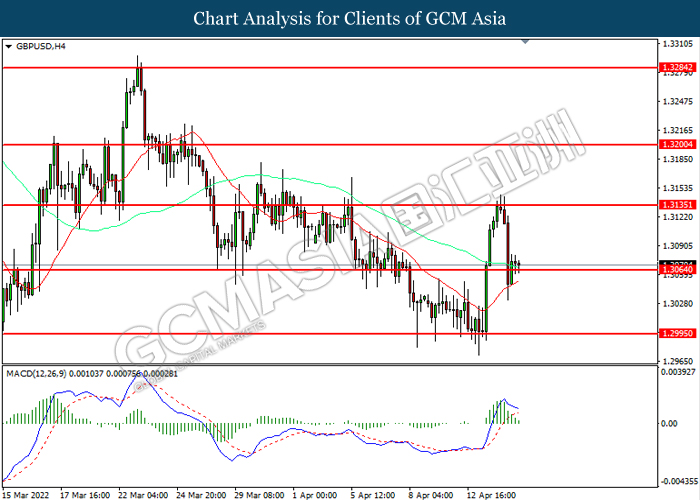Click the 1 Apr 00:00 time label
The height and width of the screenshot is (500, 700).
click(315, 495)
